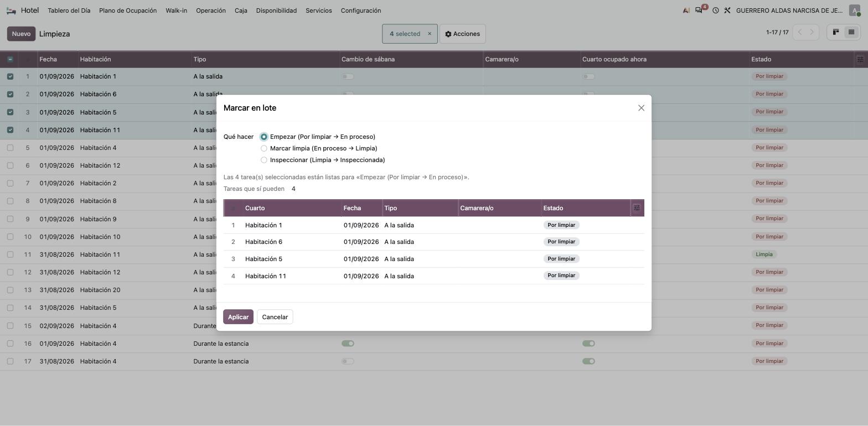Toggle Cambio de sábana for row 16
Viewport: 868px width, 426px height.
[348, 344]
